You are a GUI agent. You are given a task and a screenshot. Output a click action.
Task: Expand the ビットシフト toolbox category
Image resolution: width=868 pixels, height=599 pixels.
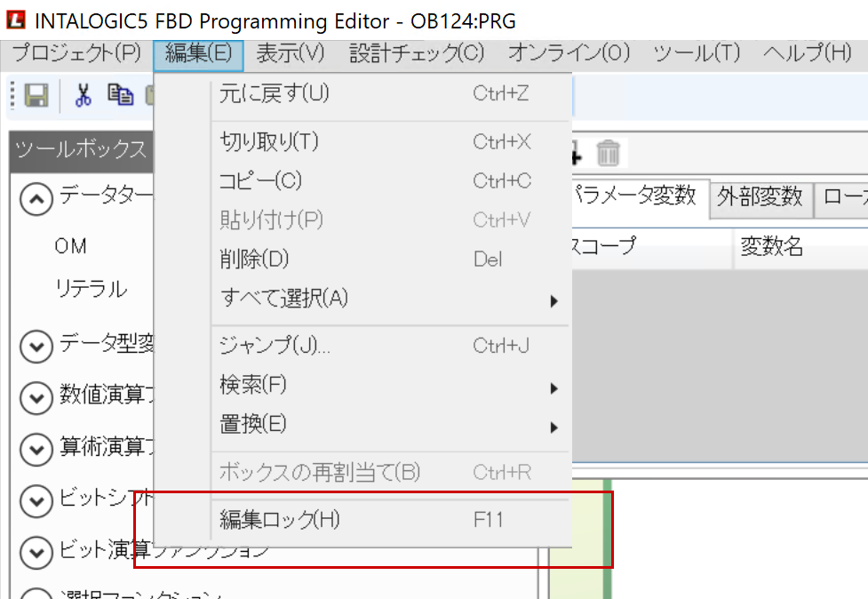point(36,500)
